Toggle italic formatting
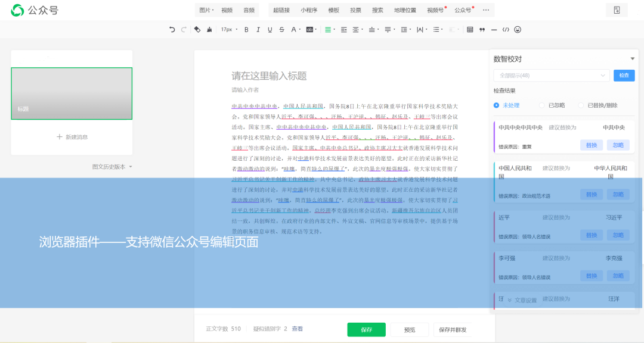644x343 pixels. click(x=258, y=30)
